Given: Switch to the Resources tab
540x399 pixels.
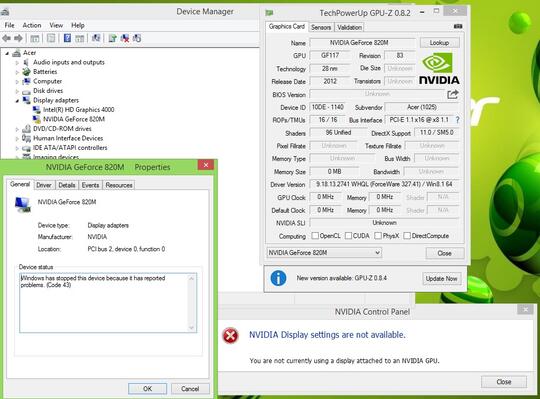Looking at the screenshot, I should (x=119, y=185).
